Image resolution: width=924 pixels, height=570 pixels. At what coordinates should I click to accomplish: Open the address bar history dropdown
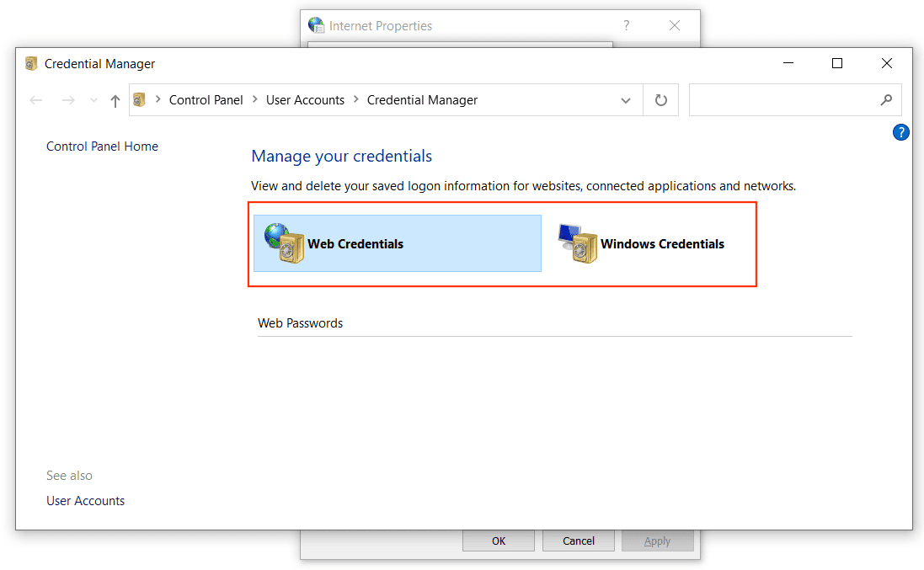(x=626, y=99)
